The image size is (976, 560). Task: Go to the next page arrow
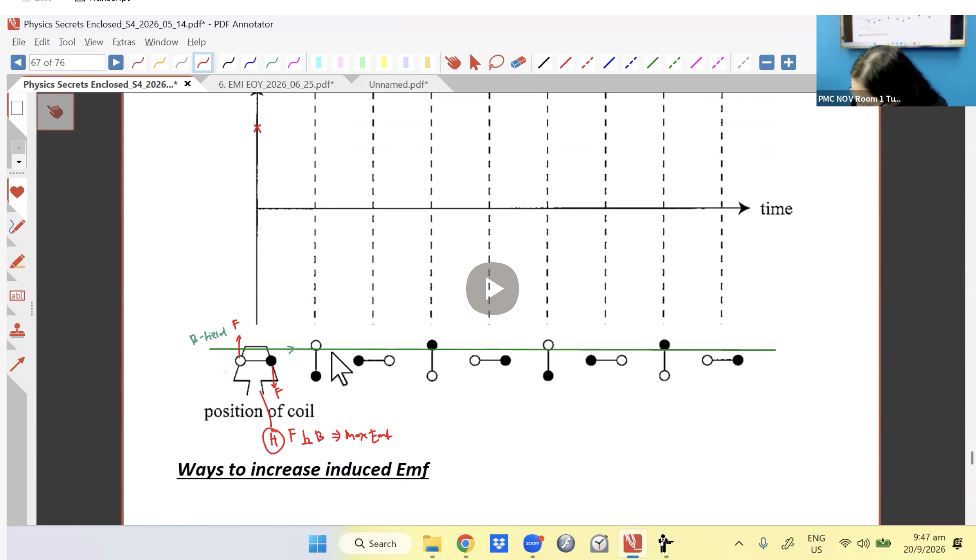pyautogui.click(x=116, y=62)
